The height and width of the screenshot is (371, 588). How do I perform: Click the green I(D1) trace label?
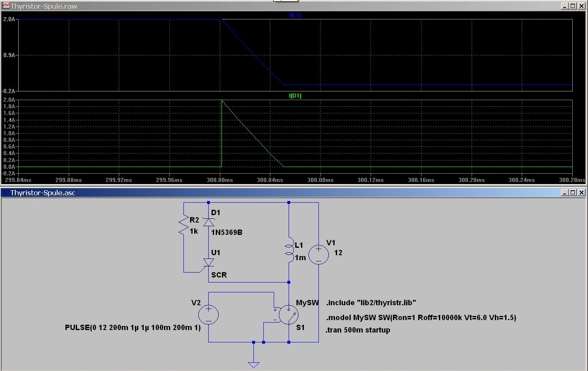click(295, 96)
